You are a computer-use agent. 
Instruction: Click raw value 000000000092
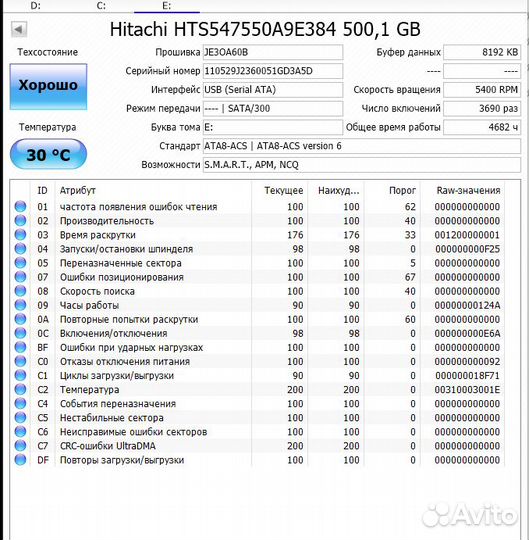point(467,362)
